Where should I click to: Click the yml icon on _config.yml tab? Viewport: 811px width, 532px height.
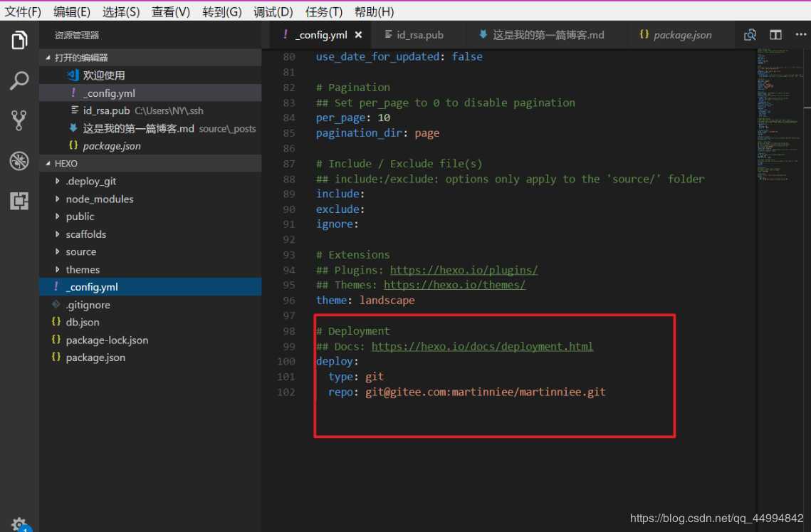[x=285, y=34]
